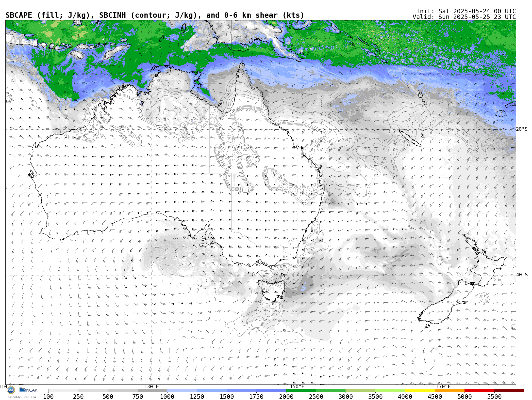
Task: Pick the blue swatch between 1750 and 2000
Action: (271, 391)
